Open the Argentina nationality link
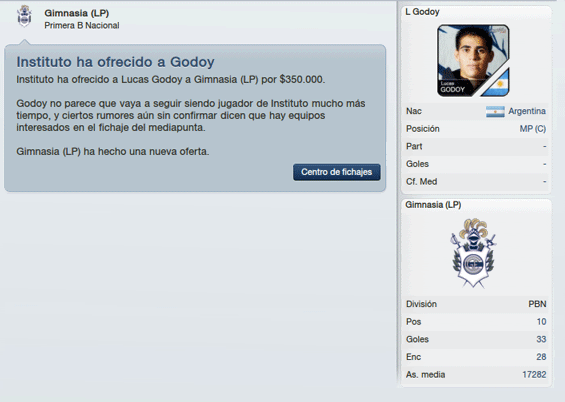This screenshot has width=565, height=402. tap(527, 111)
